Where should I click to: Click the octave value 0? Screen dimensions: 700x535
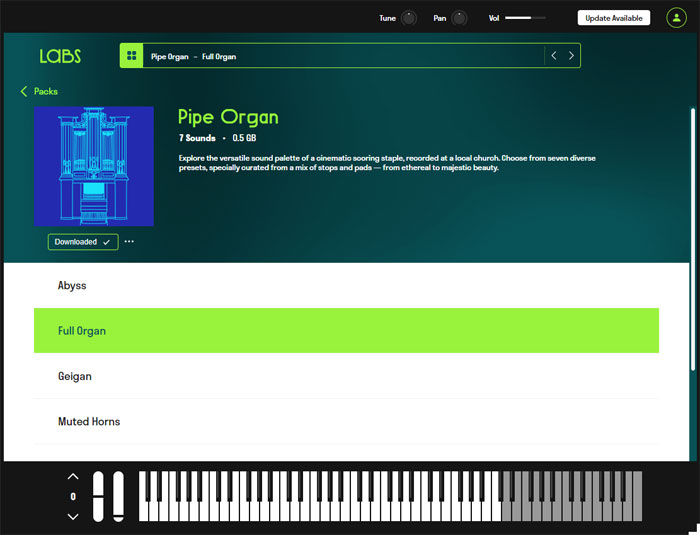(73, 497)
